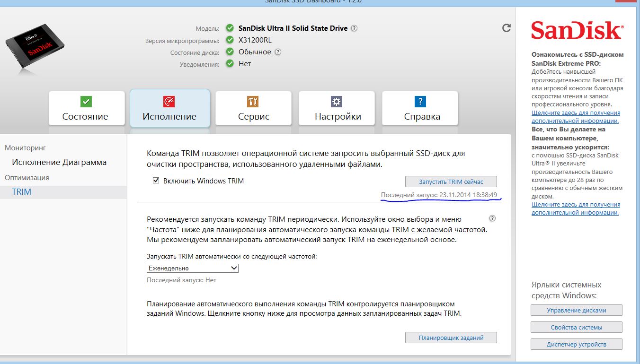This screenshot has width=640, height=364.
Task: Click the refresh icon near the top right
Action: point(506,28)
